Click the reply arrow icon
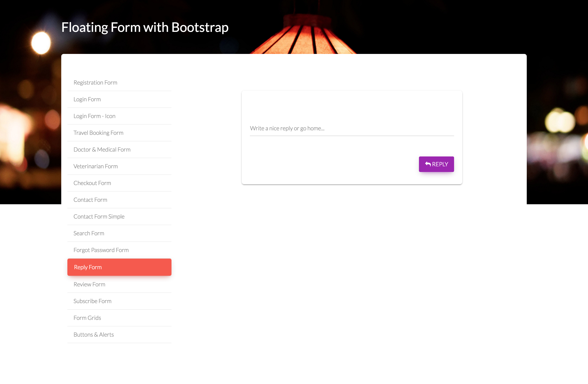 click(x=428, y=164)
